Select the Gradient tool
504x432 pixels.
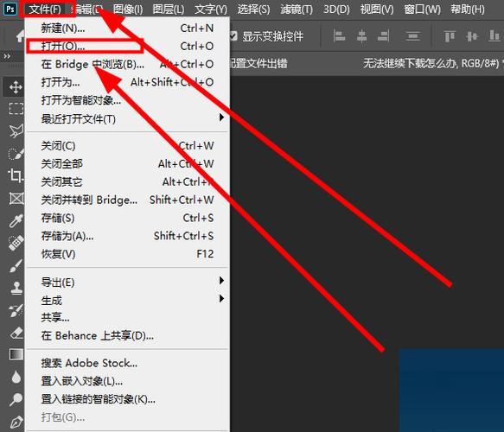click(16, 354)
